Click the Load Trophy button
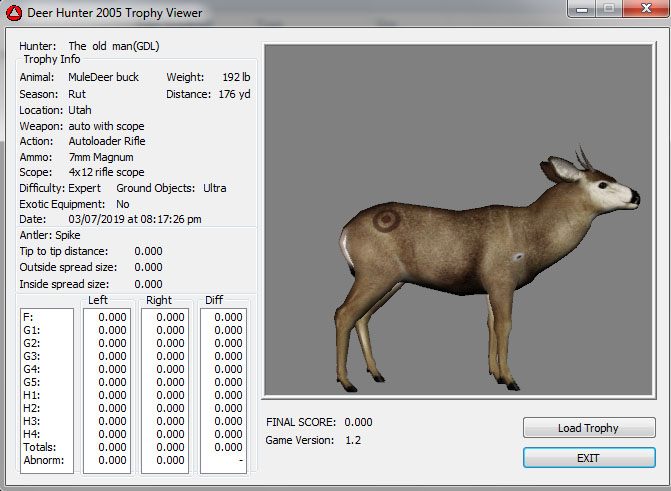Image resolution: width=671 pixels, height=491 pixels. [x=588, y=428]
